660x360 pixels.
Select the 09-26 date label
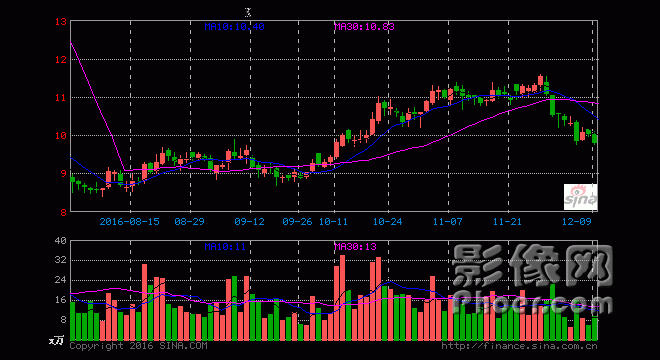pos(298,221)
